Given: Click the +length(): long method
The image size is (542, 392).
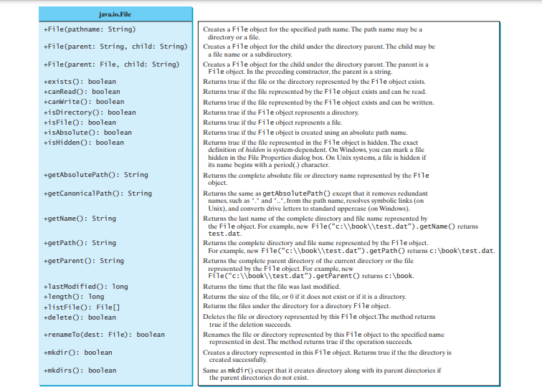Looking at the screenshot, I should click(74, 297).
